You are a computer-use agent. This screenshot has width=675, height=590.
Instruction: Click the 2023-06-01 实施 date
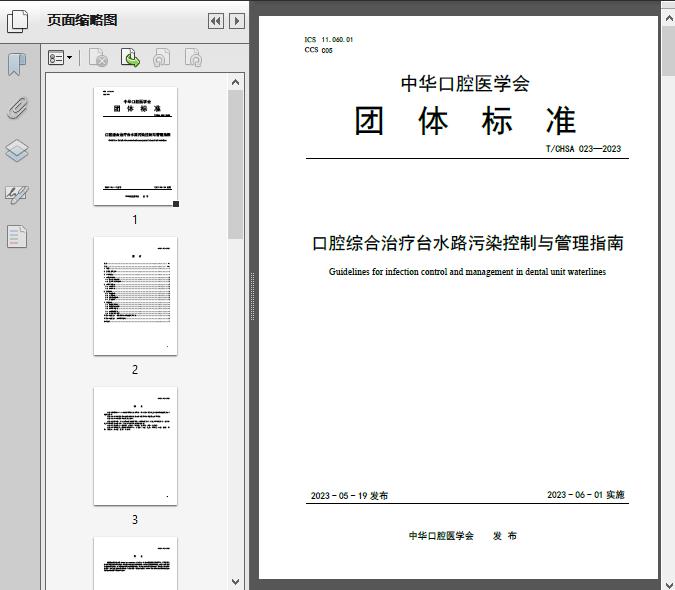click(585, 495)
